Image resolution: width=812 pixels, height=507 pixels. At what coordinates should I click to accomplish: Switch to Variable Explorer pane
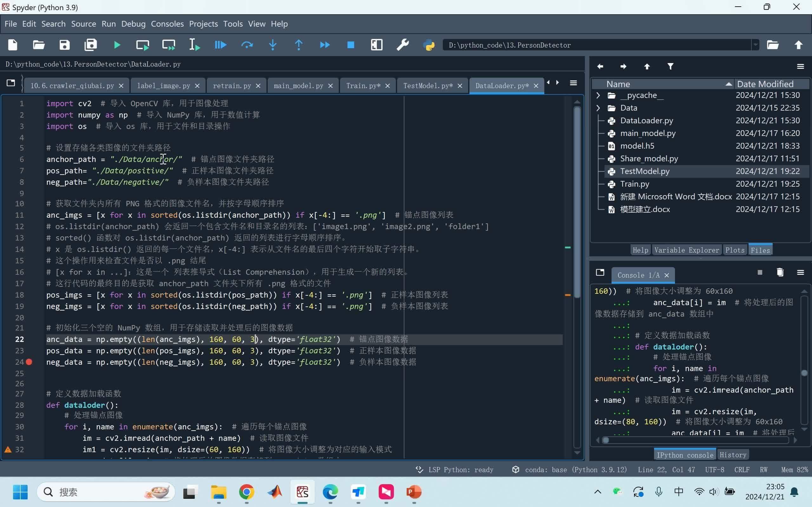(x=686, y=250)
